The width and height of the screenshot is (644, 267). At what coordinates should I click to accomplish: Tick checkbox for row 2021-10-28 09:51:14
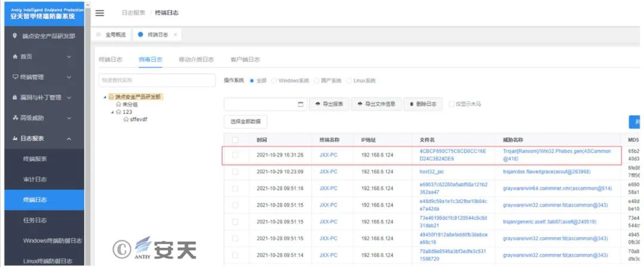click(235, 255)
